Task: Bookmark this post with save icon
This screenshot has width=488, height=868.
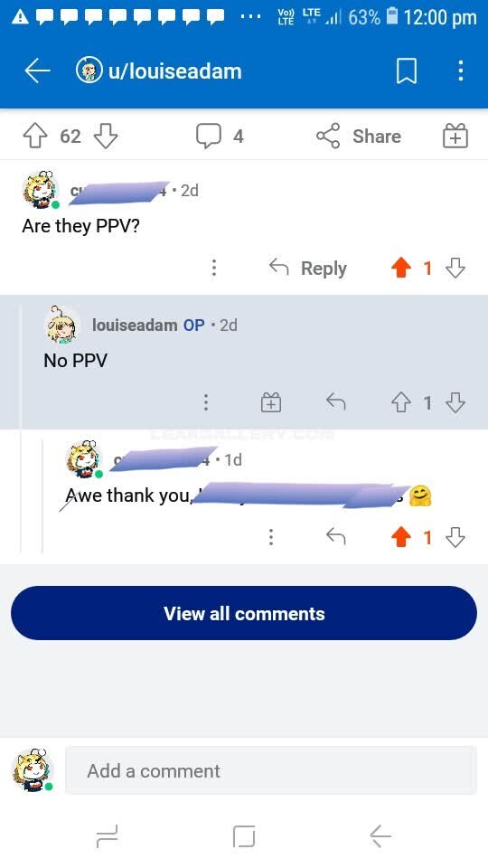Action: point(406,71)
